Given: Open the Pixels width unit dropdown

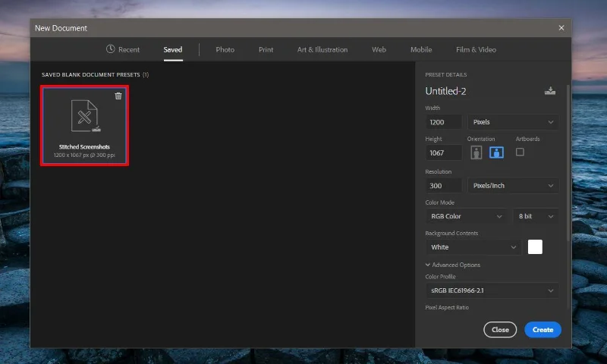Looking at the screenshot, I should (x=513, y=122).
